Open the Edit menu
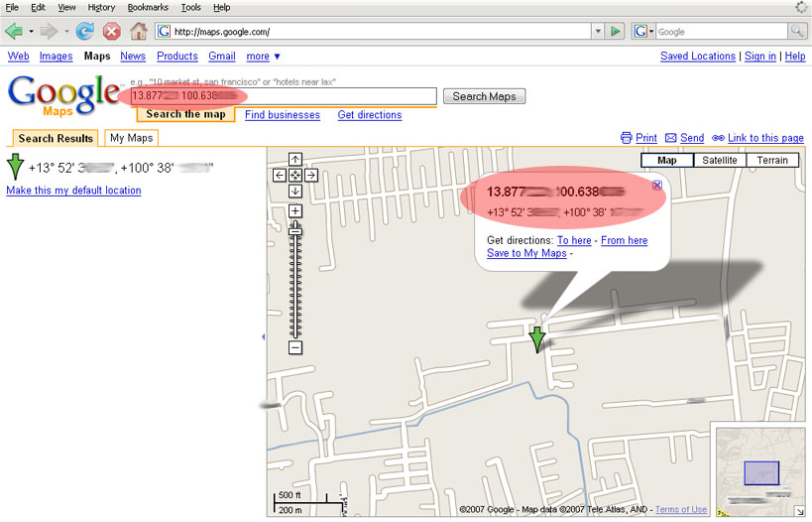This screenshot has width=812, height=522. click(38, 7)
